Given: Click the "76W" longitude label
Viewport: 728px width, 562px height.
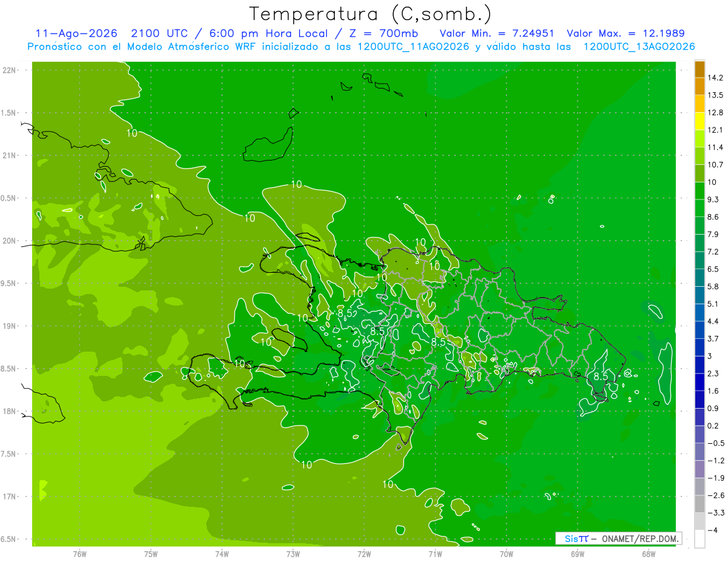Looking at the screenshot, I should coord(79,554).
